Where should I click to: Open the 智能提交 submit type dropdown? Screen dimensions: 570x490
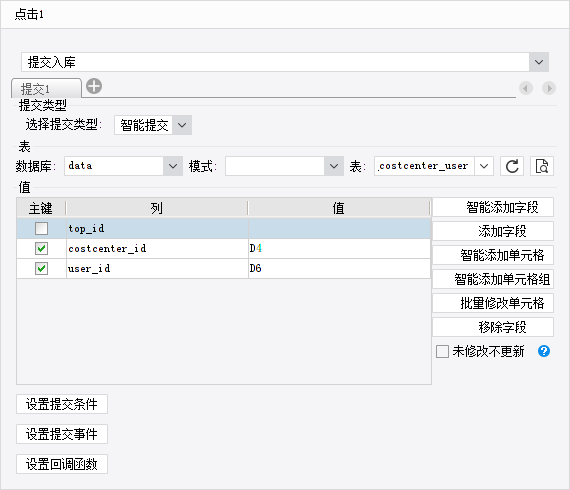click(182, 125)
